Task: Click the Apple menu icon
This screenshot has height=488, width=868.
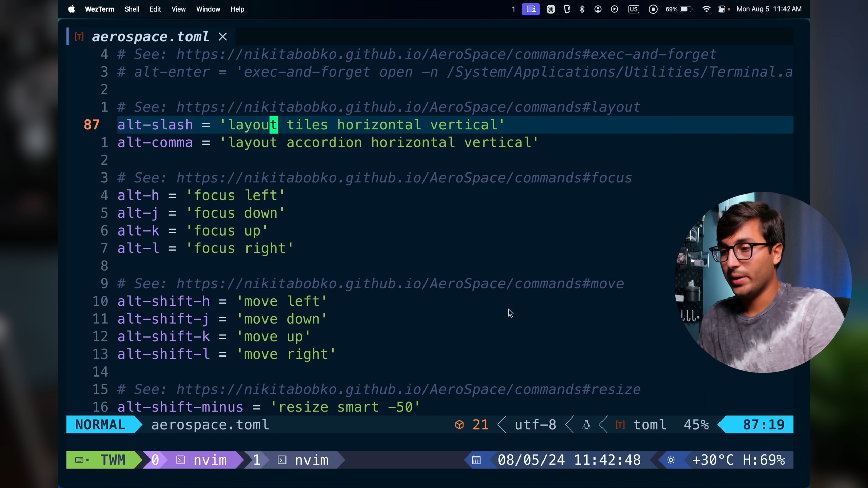Action: (x=71, y=9)
